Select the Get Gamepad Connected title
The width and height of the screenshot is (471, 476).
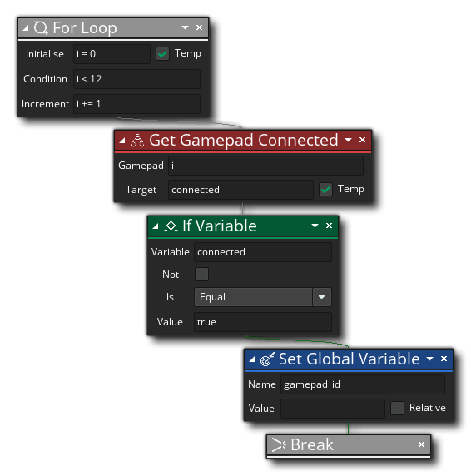click(x=243, y=141)
